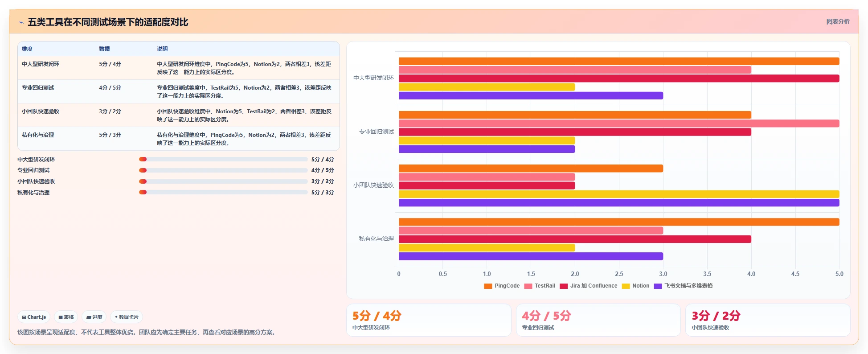868x354 pixels.
Task: Click the 数据卡片 tag chip
Action: coord(127,317)
